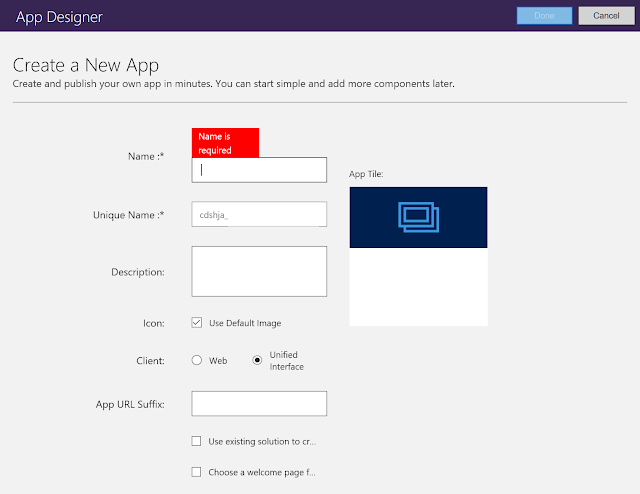Screen dimensions: 640x494
Task: Click the Unified Interface label text
Action: pyautogui.click(x=286, y=360)
